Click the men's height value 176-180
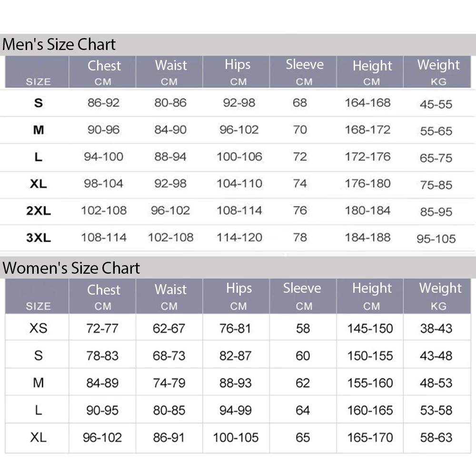Image resolution: width=476 pixels, height=476 pixels. [x=367, y=184]
